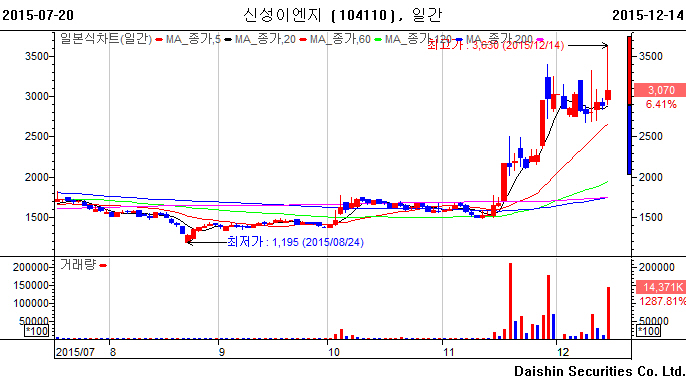Click the right price axis label 2000
686x383 pixels.
(x=651, y=177)
